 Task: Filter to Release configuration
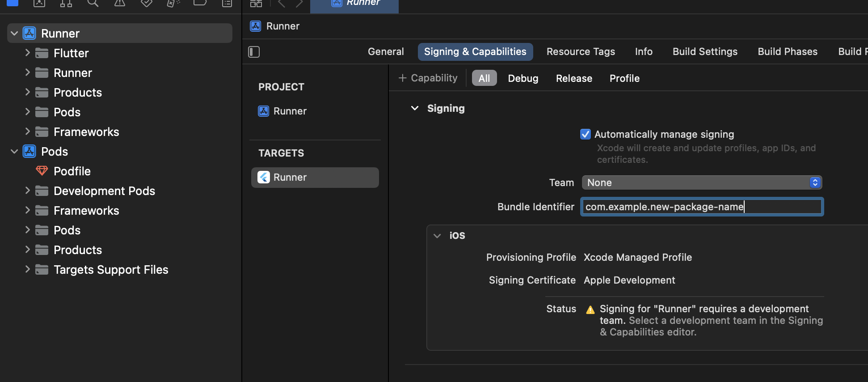coord(574,78)
